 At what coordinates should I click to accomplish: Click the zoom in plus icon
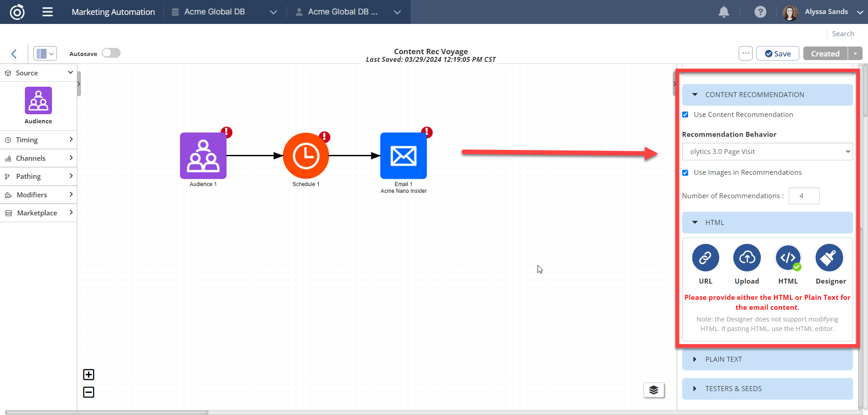click(89, 374)
